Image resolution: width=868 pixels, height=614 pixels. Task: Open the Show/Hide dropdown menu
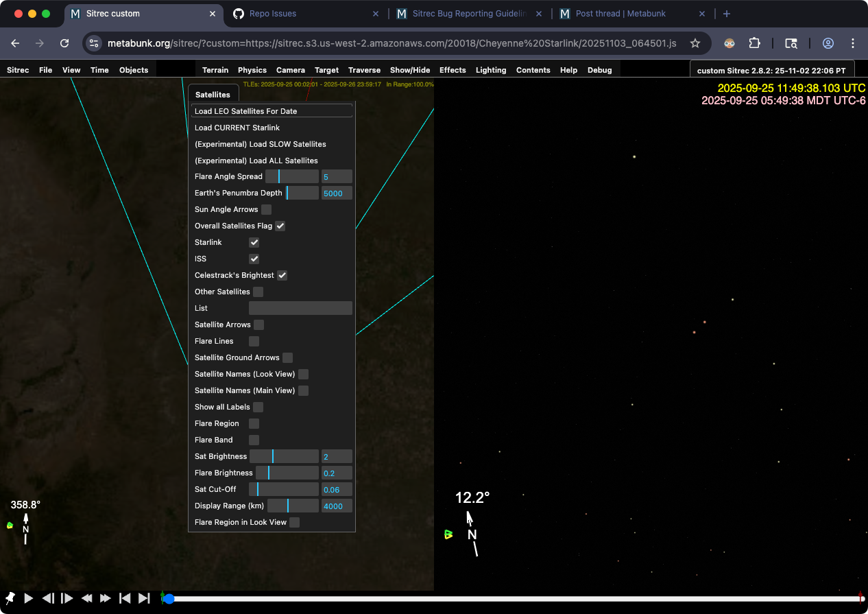[410, 70]
